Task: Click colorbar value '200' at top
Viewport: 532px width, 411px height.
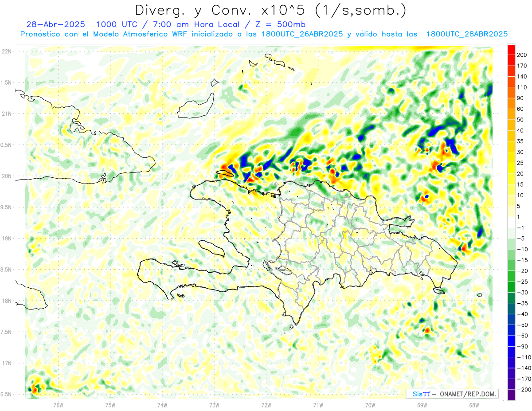Action: [x=522, y=55]
